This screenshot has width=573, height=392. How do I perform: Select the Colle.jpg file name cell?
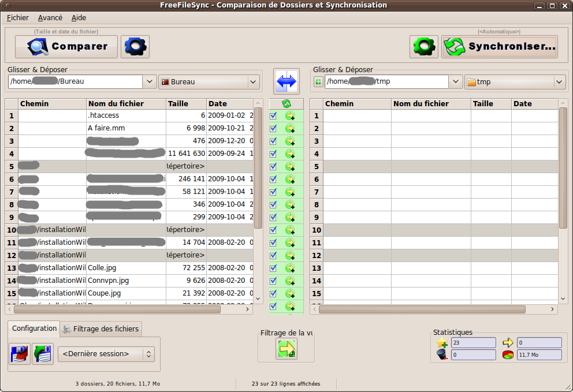click(126, 268)
